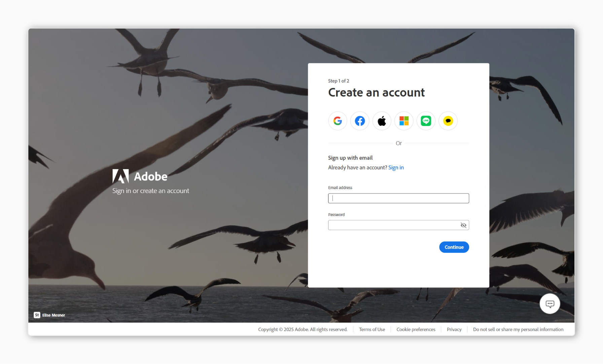Open Do not sell or share link
Image resolution: width=603 pixels, height=364 pixels.
tap(518, 330)
